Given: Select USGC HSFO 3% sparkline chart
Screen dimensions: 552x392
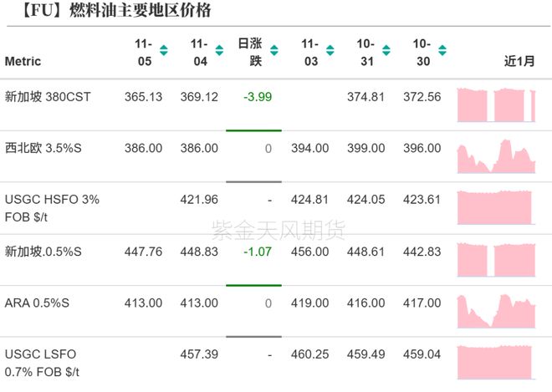Looking at the screenshot, I should tap(496, 207).
